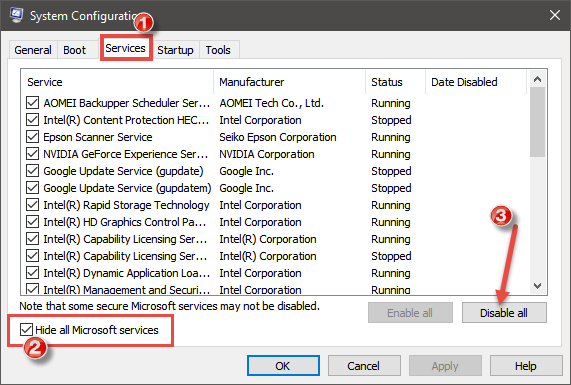Screen dimensions: 571x385
Task: Uncheck Intel(R) Rapid Storage Technology checkbox
Action: 32,205
